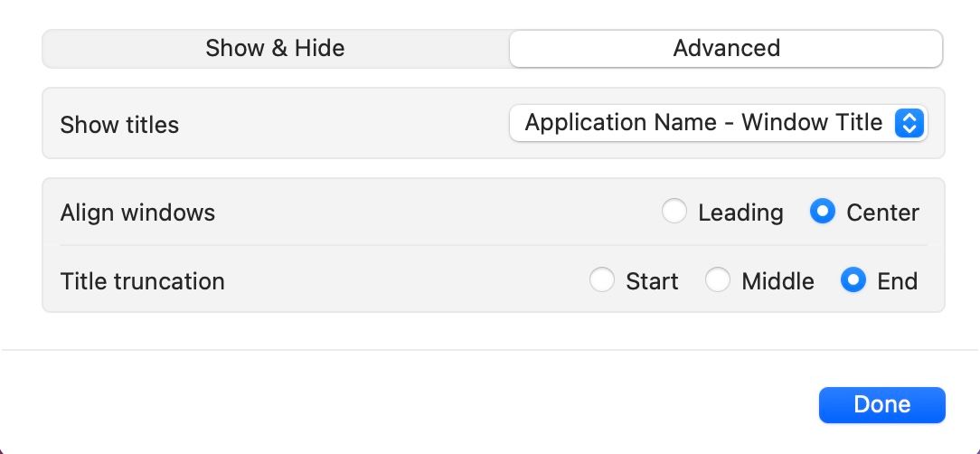The height and width of the screenshot is (454, 980).
Task: Switch to the Show & Hide tab
Action: pos(275,48)
